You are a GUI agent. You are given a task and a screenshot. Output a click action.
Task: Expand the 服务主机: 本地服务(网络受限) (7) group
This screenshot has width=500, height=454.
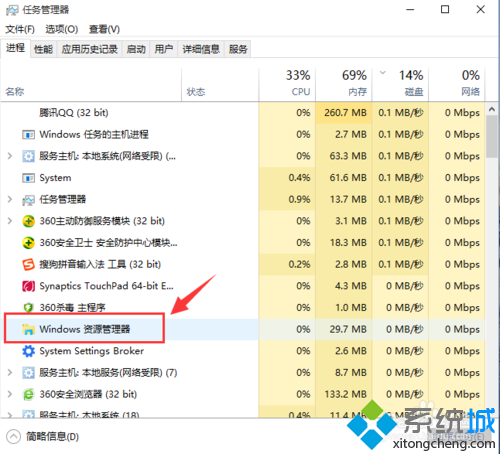[10, 372]
